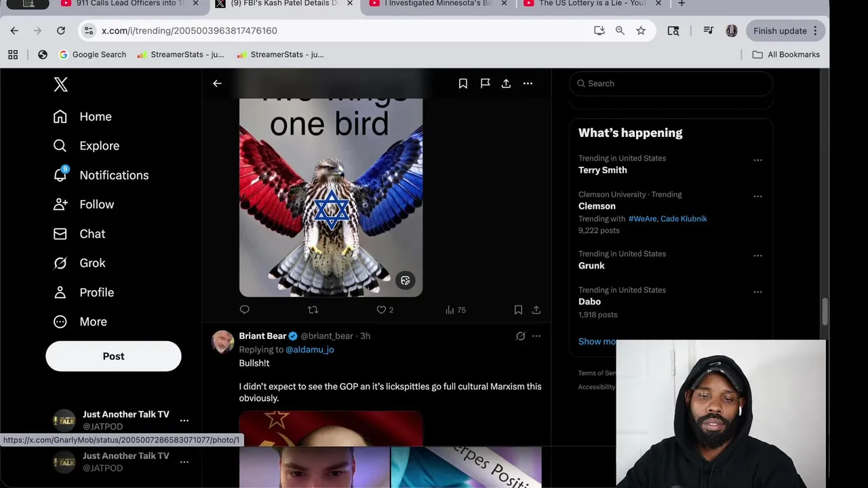Bookmark the bird image post

518,310
